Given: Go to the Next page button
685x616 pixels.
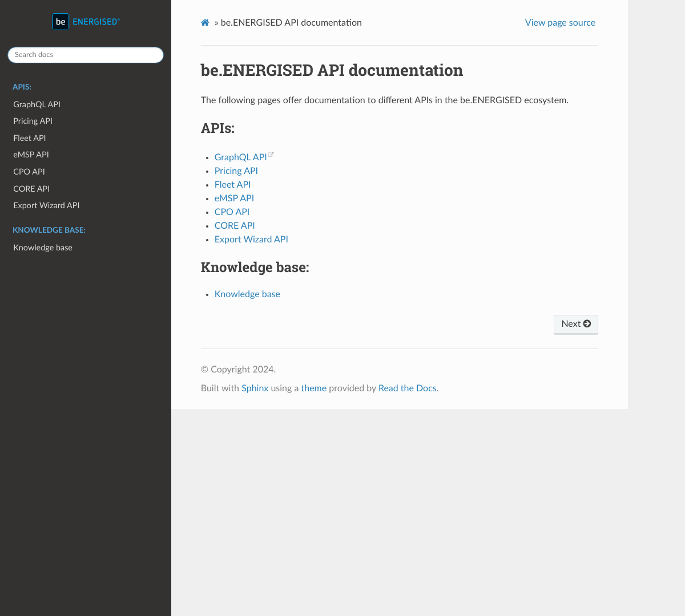Looking at the screenshot, I should tap(576, 324).
